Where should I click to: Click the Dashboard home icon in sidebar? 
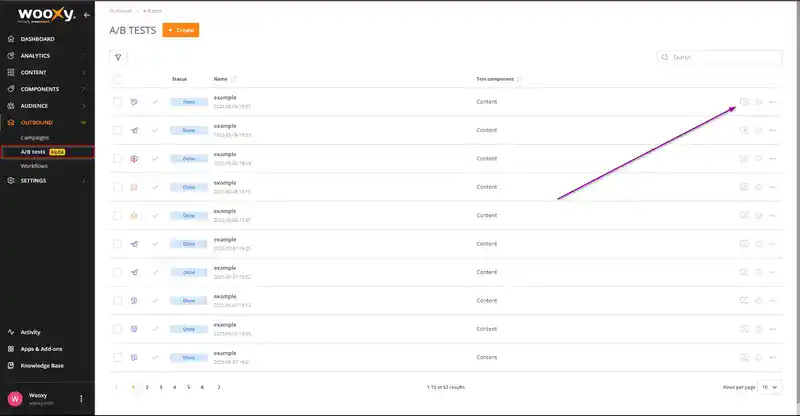point(11,39)
